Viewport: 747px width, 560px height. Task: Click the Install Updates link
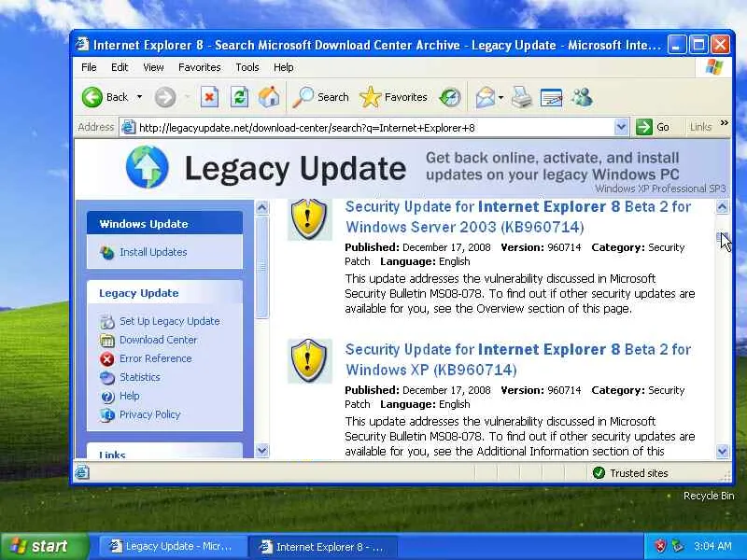click(x=153, y=252)
